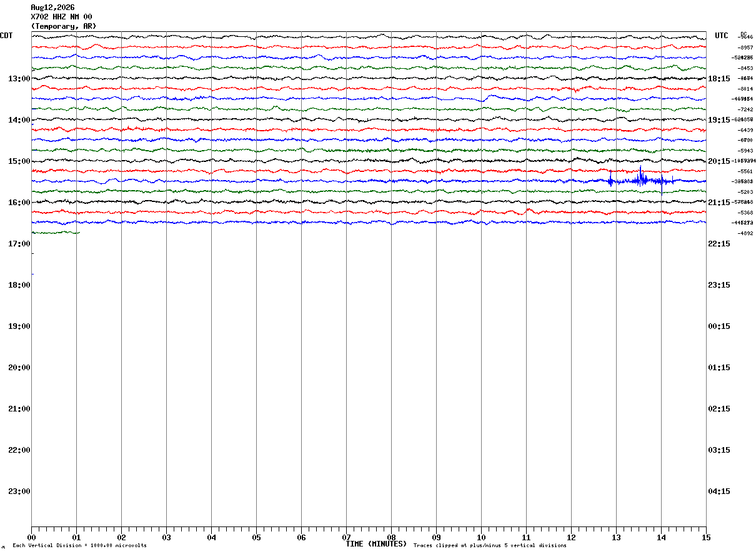Click the Aug12,2026 date text

tap(52, 8)
